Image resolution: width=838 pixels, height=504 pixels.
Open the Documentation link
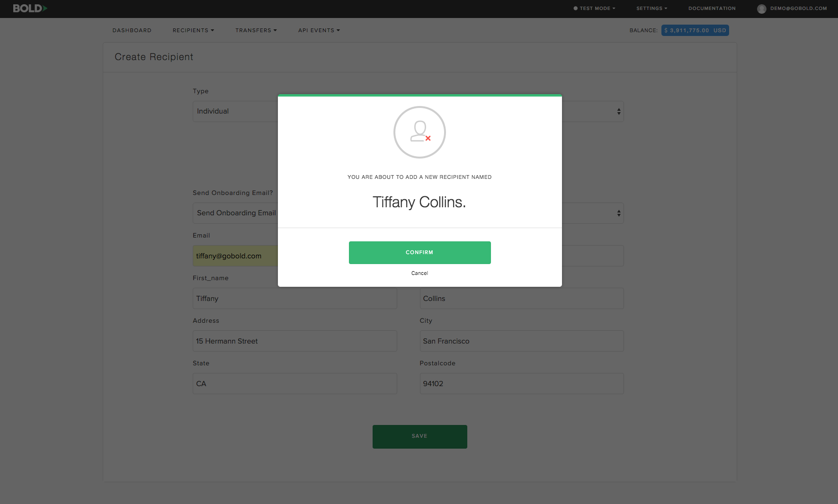point(712,9)
